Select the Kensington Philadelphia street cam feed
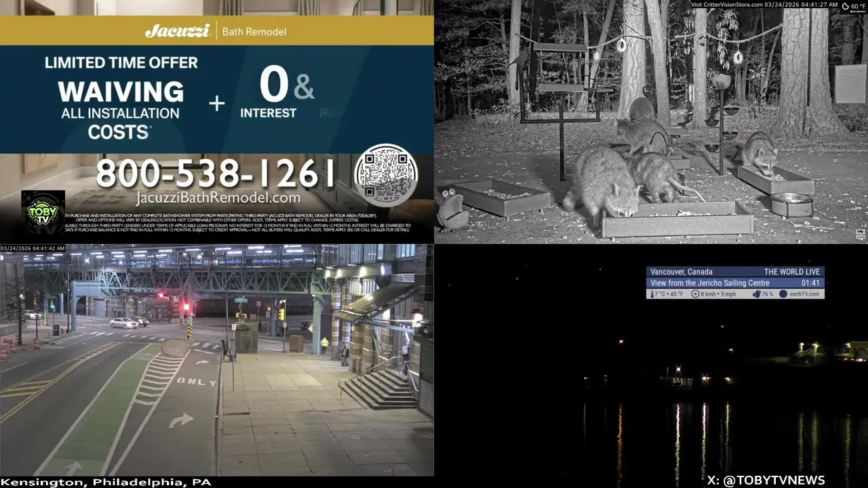The width and height of the screenshot is (868, 488). tap(217, 360)
